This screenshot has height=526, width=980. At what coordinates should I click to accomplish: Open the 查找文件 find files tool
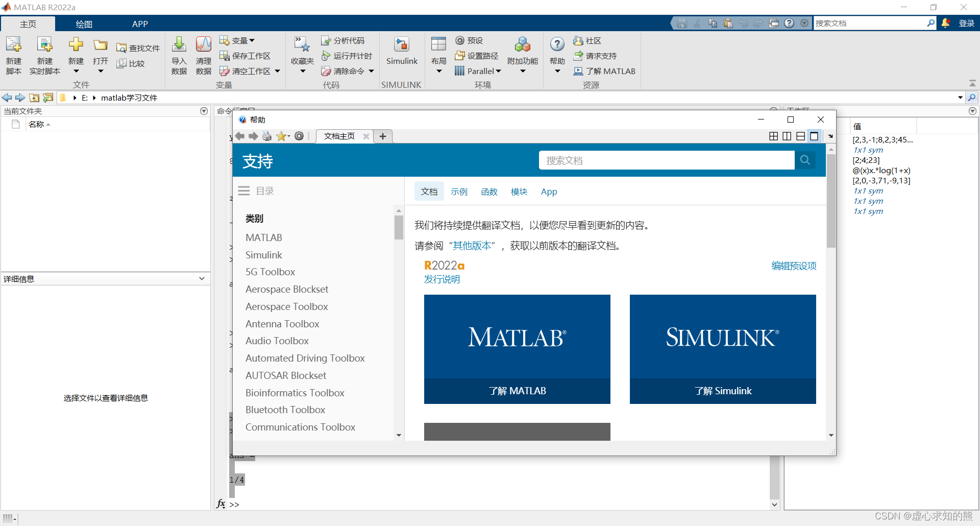tap(138, 48)
